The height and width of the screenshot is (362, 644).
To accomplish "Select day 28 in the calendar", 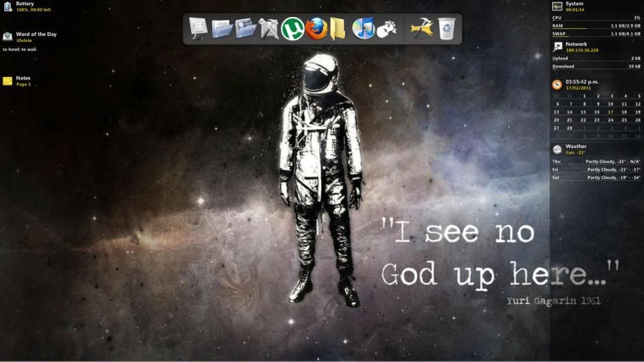I will (569, 128).
